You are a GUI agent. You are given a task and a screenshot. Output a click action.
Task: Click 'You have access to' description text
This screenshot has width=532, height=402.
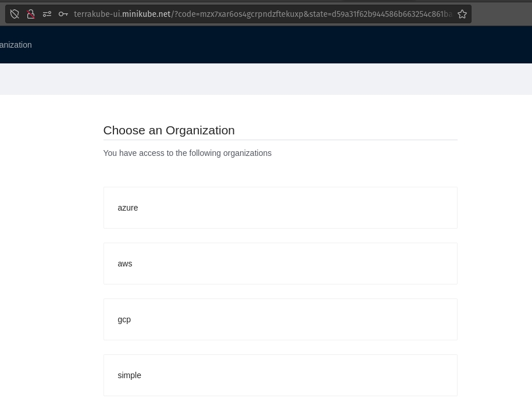(187, 153)
